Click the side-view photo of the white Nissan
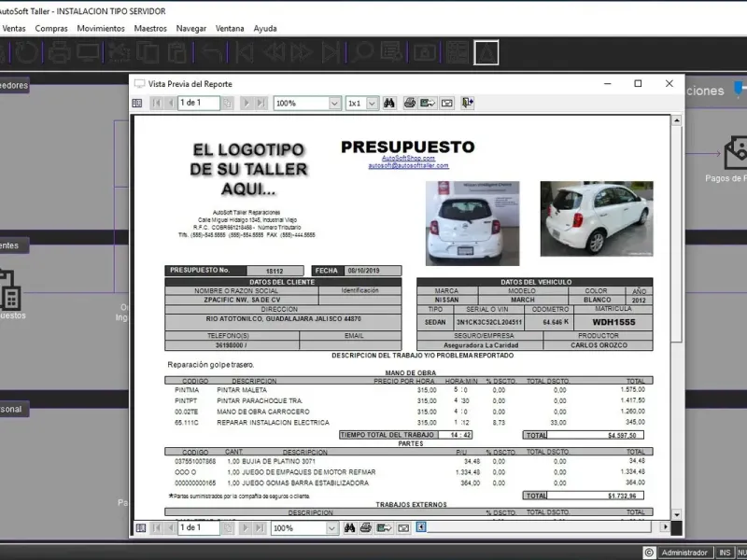 tap(597, 218)
